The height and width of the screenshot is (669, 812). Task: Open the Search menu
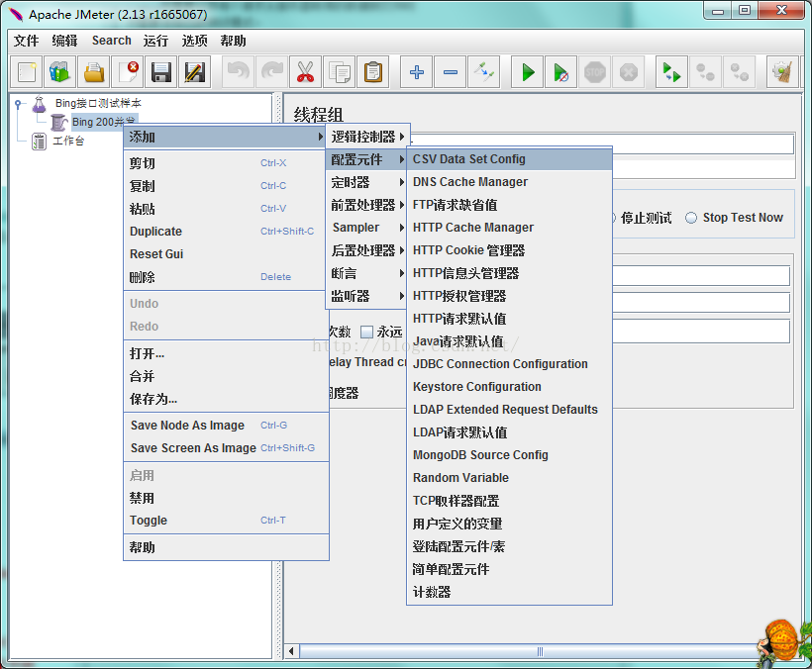[111, 41]
